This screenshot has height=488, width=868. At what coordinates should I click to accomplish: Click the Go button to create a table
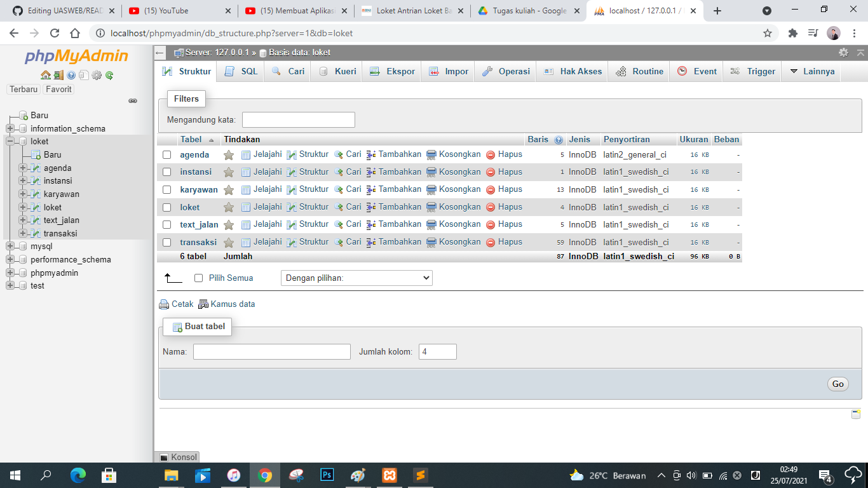837,384
